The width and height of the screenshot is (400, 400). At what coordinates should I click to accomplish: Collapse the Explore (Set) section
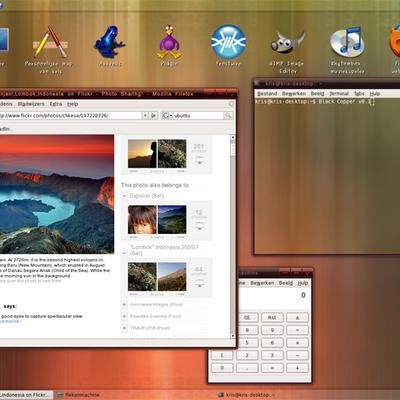pos(124,196)
